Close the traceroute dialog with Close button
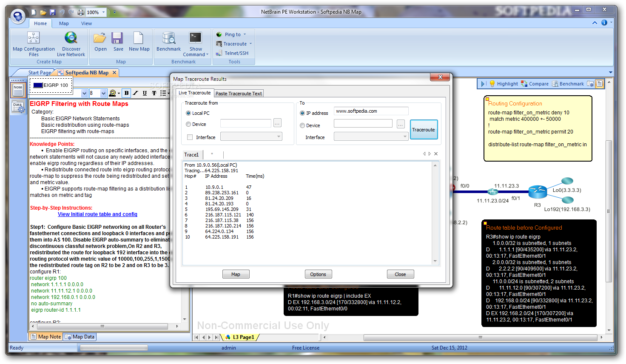The height and width of the screenshot is (364, 626). point(400,274)
